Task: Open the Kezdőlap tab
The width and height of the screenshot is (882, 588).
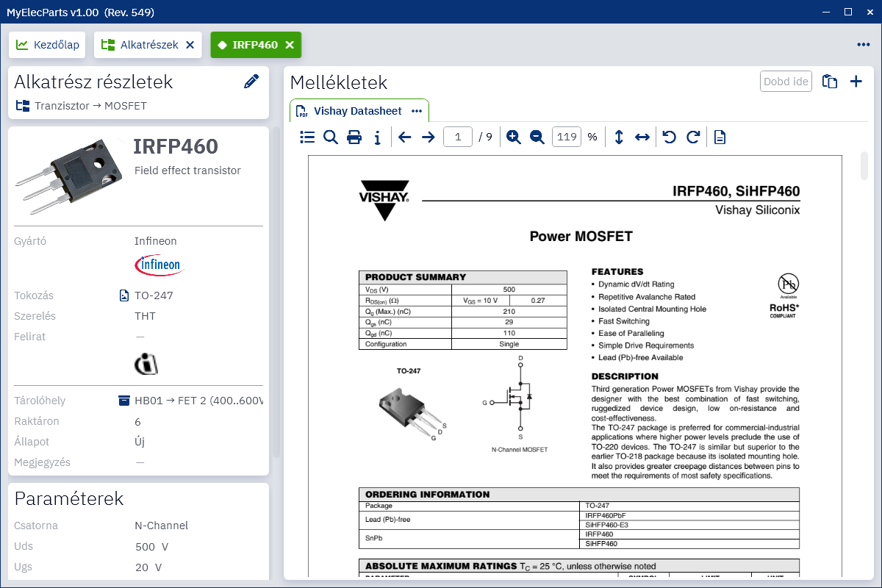Action: (47, 45)
